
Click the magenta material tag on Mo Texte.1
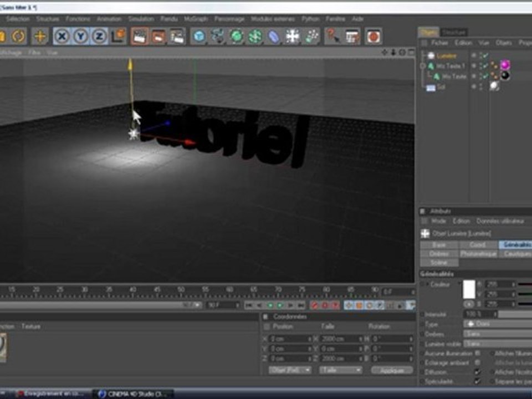(505, 65)
